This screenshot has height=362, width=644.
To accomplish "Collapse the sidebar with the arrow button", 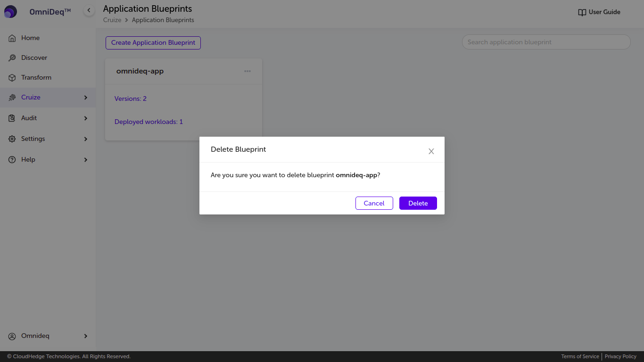I will (x=89, y=10).
